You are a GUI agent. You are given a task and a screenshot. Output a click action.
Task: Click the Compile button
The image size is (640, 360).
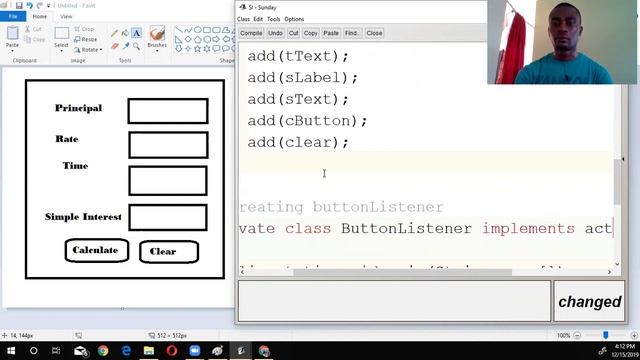click(251, 33)
